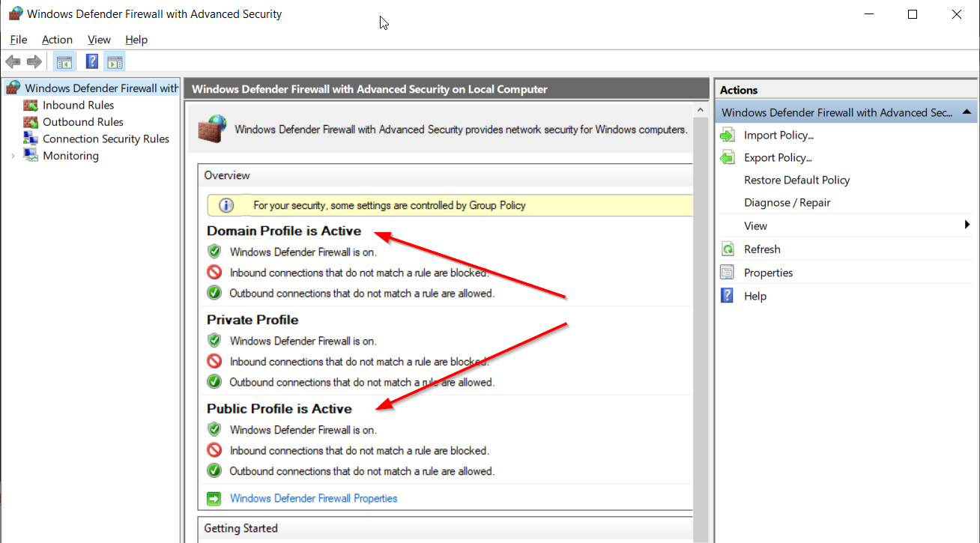Open Windows Defender Firewall Properties link
This screenshot has width=980, height=543.
(313, 498)
